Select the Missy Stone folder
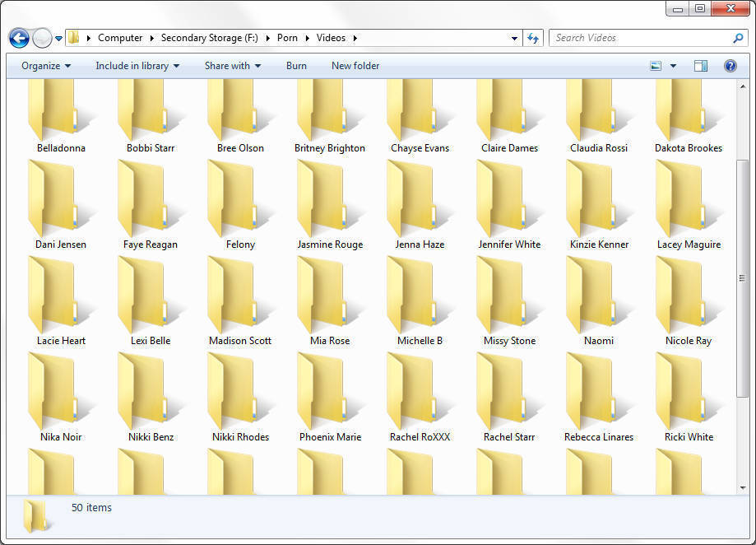The height and width of the screenshot is (545, 756). click(x=509, y=301)
